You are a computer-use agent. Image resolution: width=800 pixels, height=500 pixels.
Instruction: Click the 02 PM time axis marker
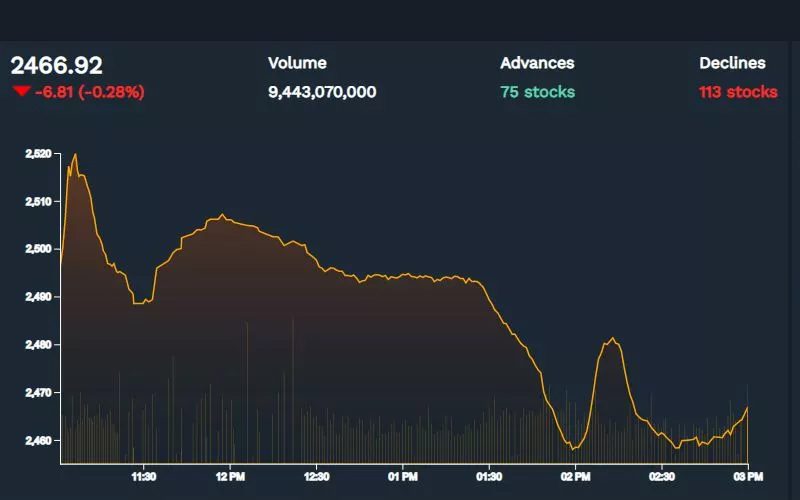point(575,476)
